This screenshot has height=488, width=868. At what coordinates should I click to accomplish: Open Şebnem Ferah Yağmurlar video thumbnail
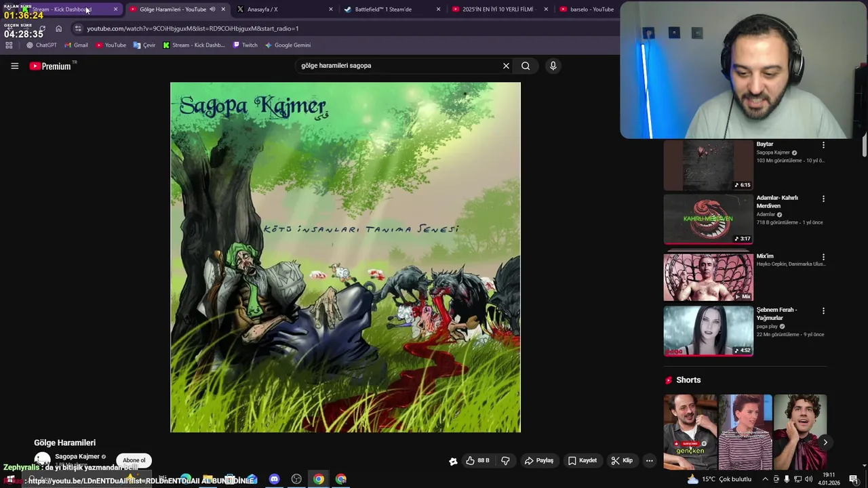click(708, 331)
